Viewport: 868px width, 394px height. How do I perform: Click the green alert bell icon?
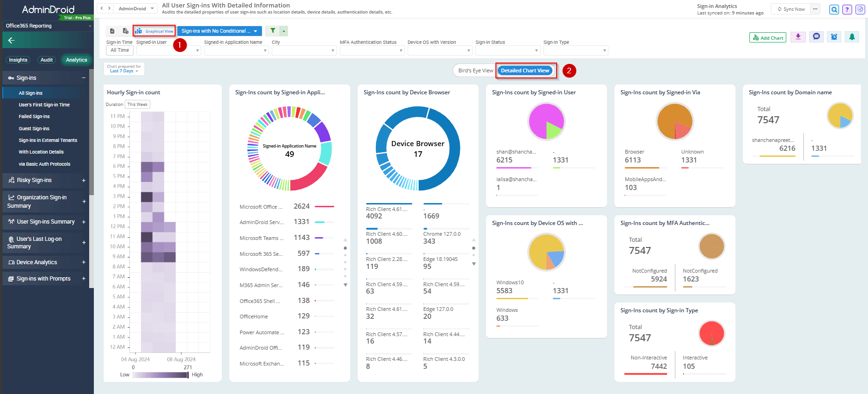coord(852,37)
